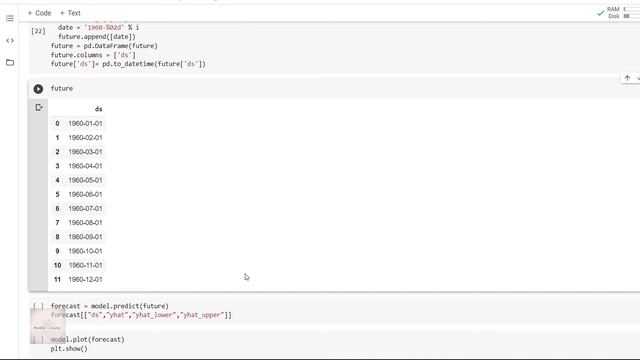The height and width of the screenshot is (360, 640).
Task: Click the forecast column selection code line
Action: [141, 315]
